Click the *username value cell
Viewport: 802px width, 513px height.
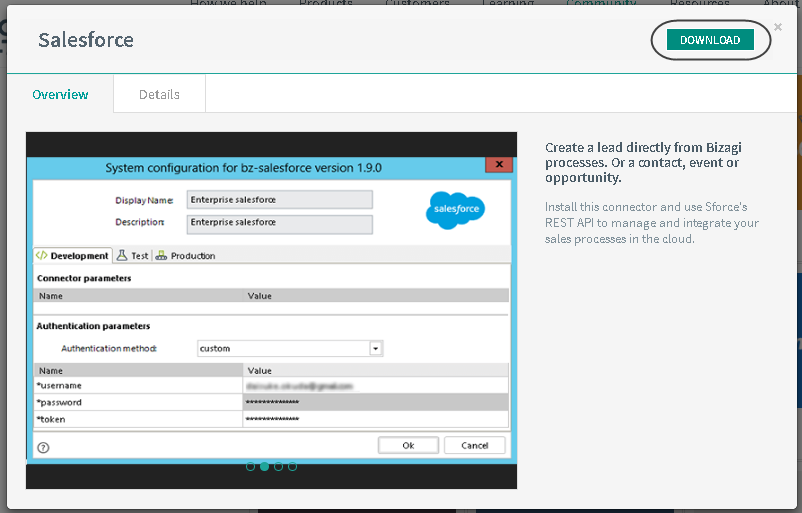(375, 386)
